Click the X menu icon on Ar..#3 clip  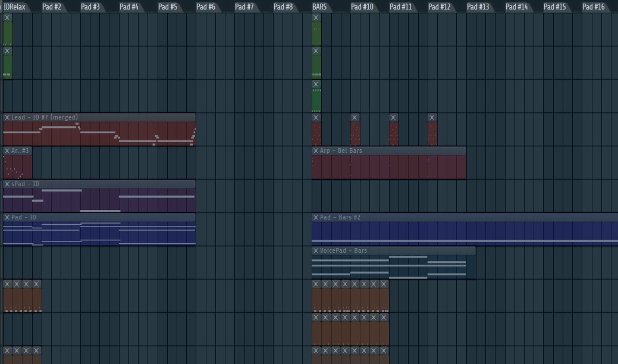click(x=7, y=151)
